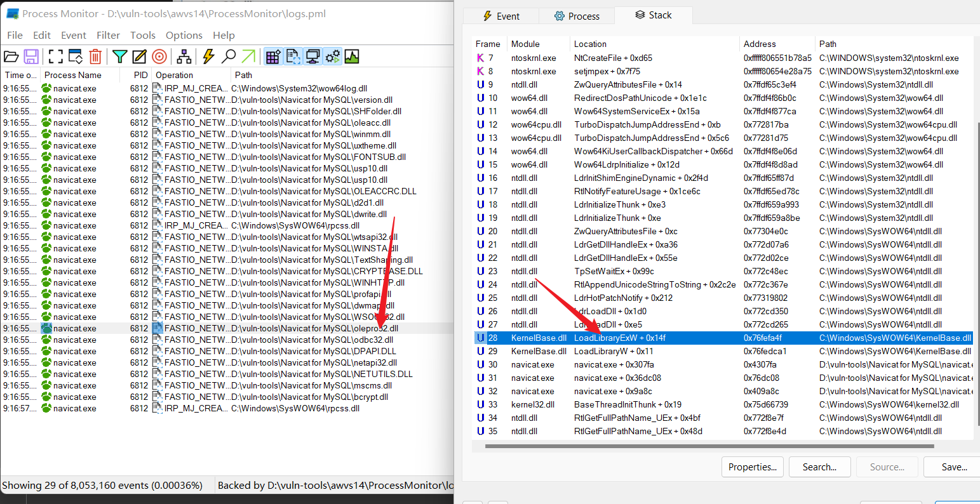
Task: Select the Include Process From Window target icon
Action: point(159,56)
